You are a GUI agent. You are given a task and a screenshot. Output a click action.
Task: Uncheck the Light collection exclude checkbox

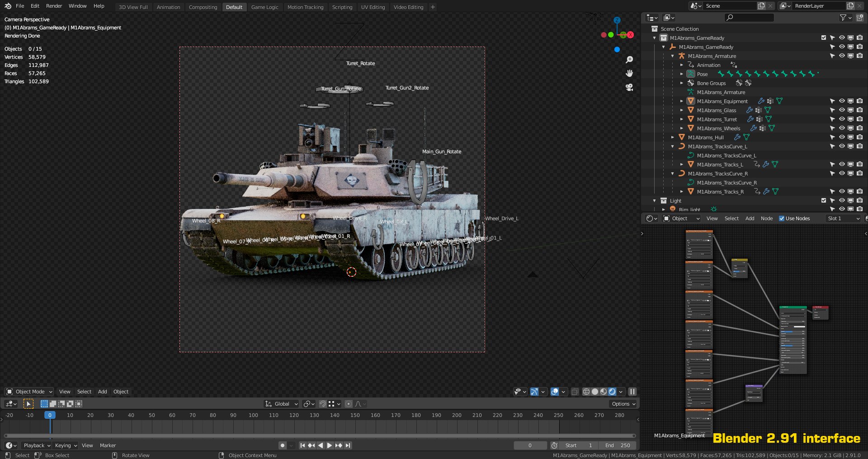point(824,201)
